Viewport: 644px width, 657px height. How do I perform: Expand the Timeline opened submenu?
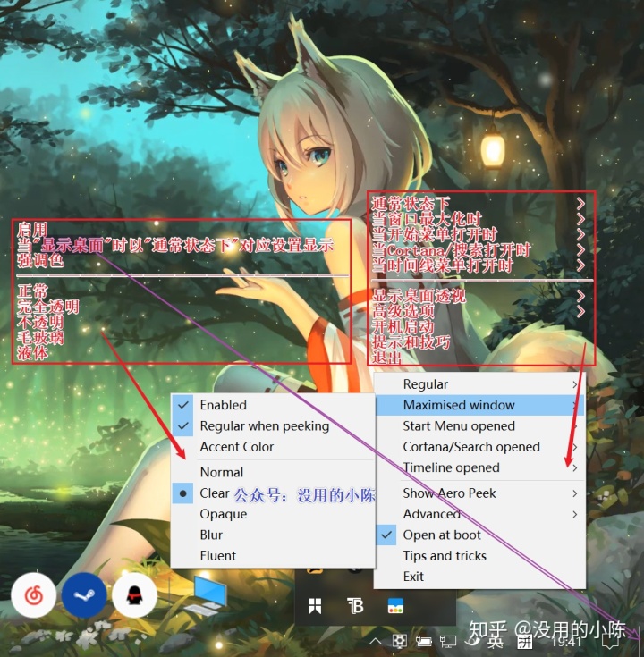point(479,467)
